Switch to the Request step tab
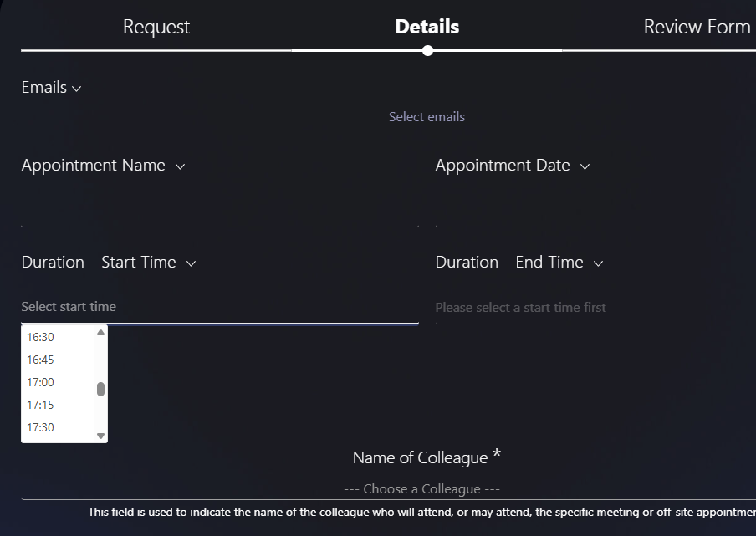The image size is (756, 536). 156,27
